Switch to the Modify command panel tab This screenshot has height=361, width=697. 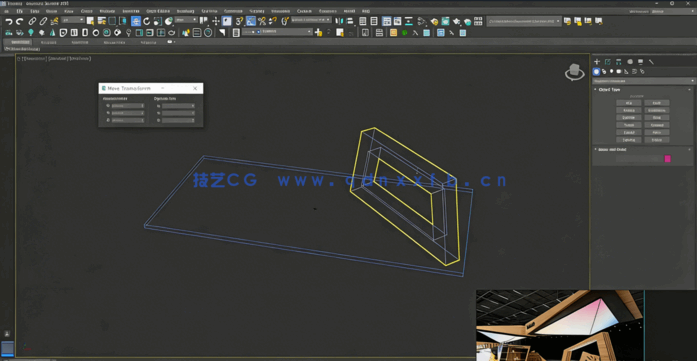[x=608, y=62]
